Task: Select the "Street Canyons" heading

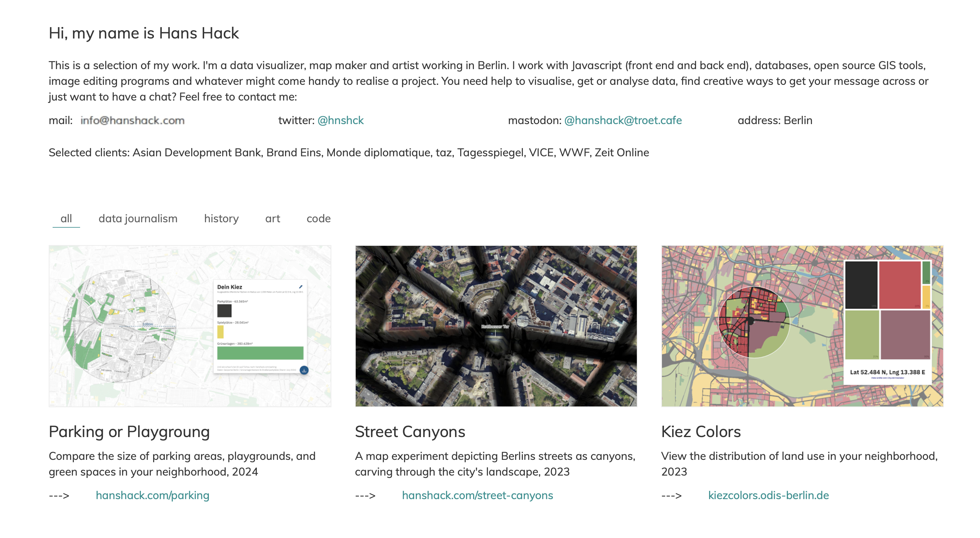Action: point(410,432)
